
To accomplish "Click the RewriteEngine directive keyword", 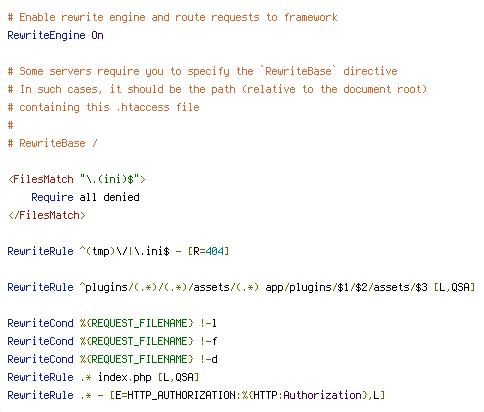I will tap(46, 35).
